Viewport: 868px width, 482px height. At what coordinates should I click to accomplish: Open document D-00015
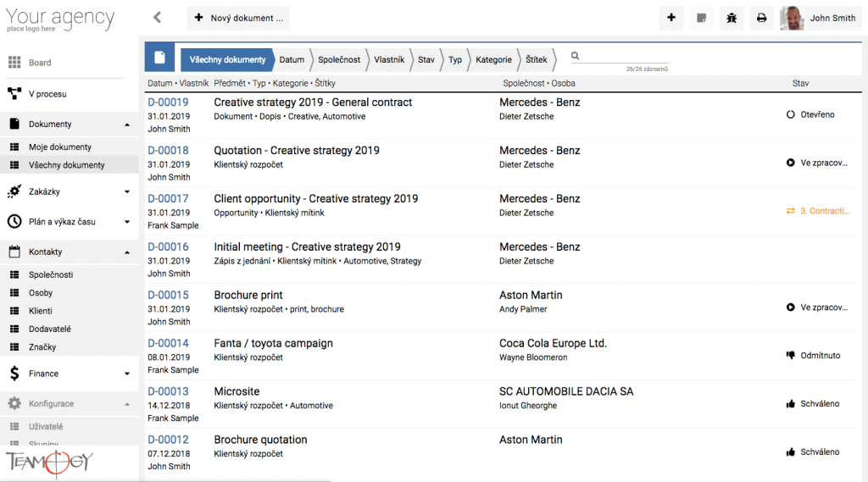point(169,295)
